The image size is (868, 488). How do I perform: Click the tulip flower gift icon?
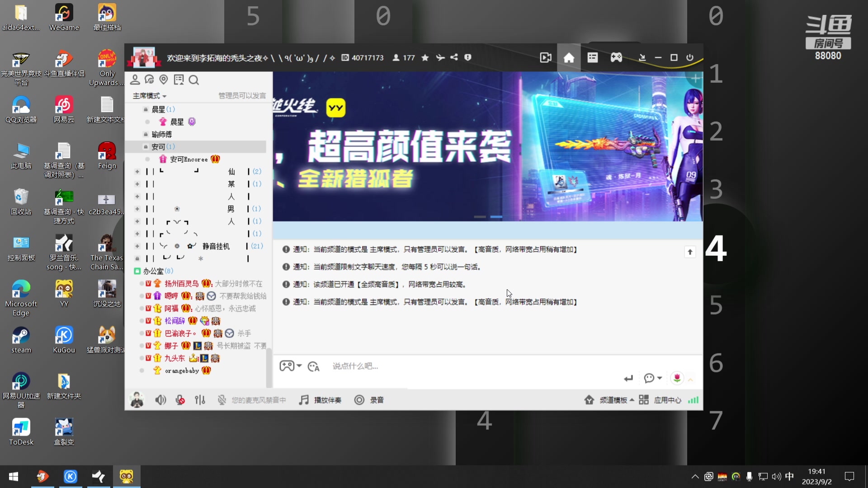pyautogui.click(x=677, y=378)
